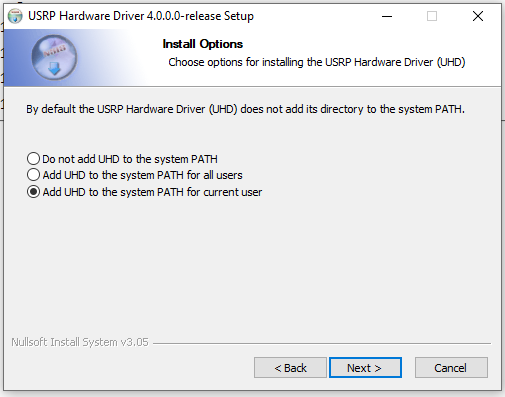Close the Setup window
Image resolution: width=505 pixels, height=397 pixels.
(x=478, y=16)
